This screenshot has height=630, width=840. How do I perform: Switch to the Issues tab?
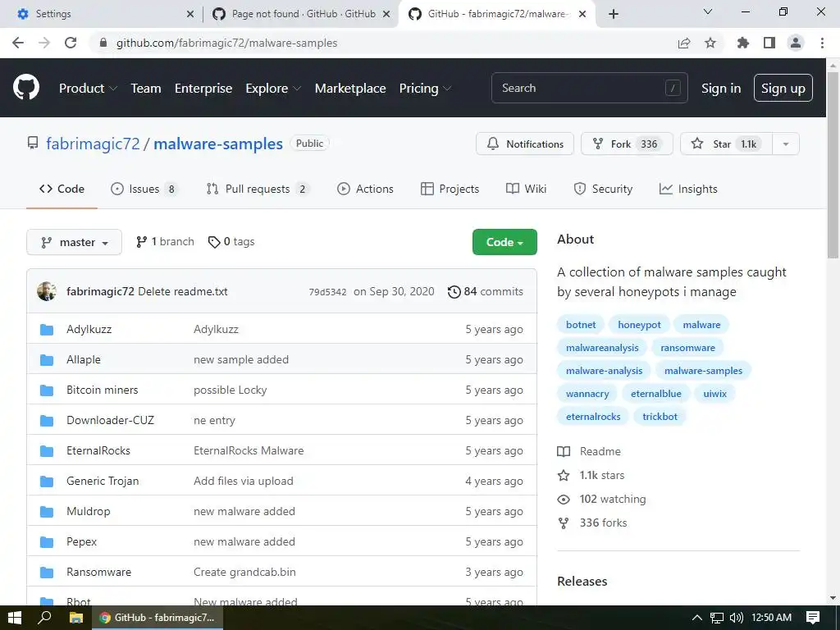[x=144, y=189]
